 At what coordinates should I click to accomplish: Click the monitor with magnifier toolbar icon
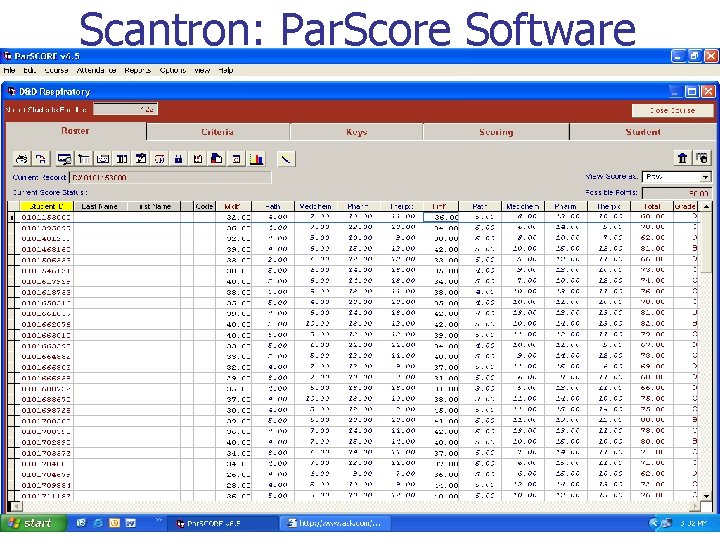pyautogui.click(x=64, y=159)
